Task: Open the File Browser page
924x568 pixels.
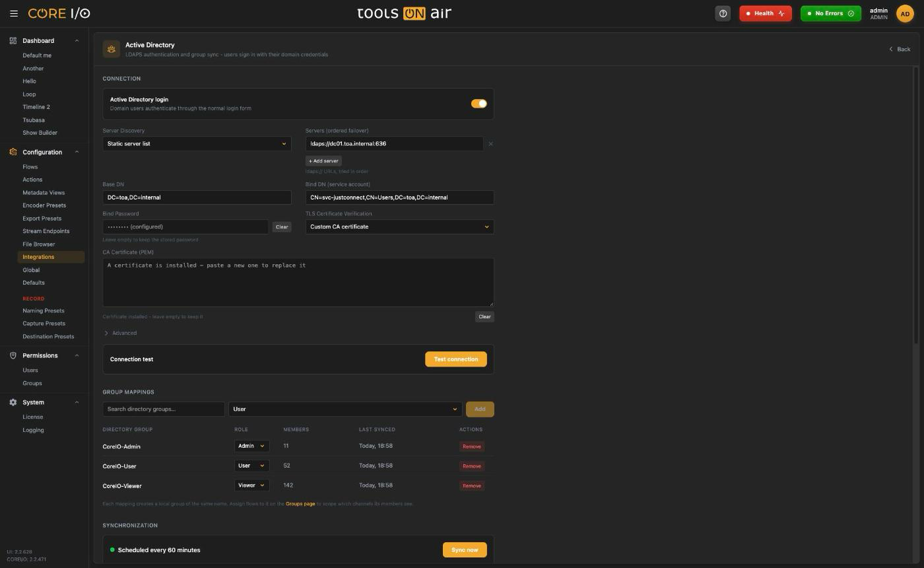Action: tap(39, 244)
